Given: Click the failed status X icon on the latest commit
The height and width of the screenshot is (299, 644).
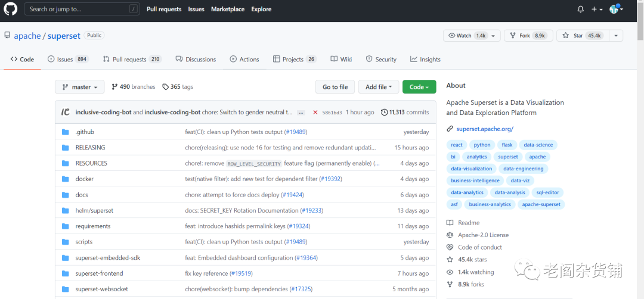Looking at the screenshot, I should [x=315, y=113].
